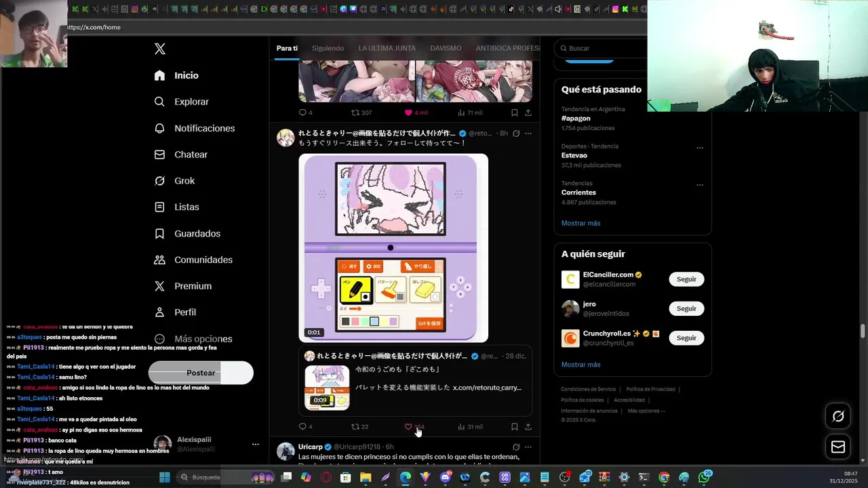This screenshot has width=868, height=488.
Task: Open Grok icon on Uricarp's tweet
Action: pyautogui.click(x=516, y=447)
